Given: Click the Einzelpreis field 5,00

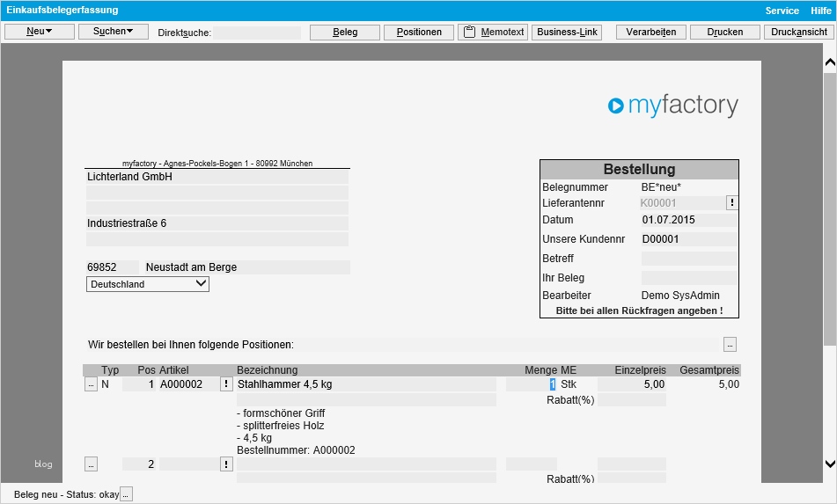Looking at the screenshot, I should pos(631,384).
